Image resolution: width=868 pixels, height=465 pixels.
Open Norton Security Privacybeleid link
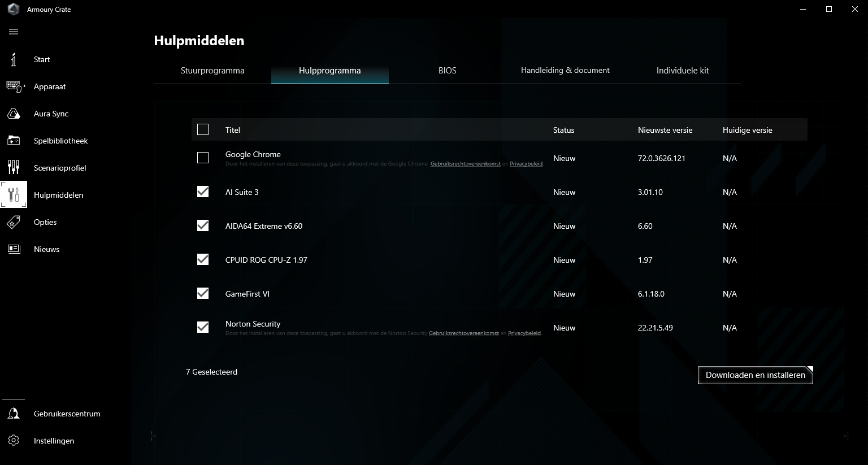(x=524, y=333)
